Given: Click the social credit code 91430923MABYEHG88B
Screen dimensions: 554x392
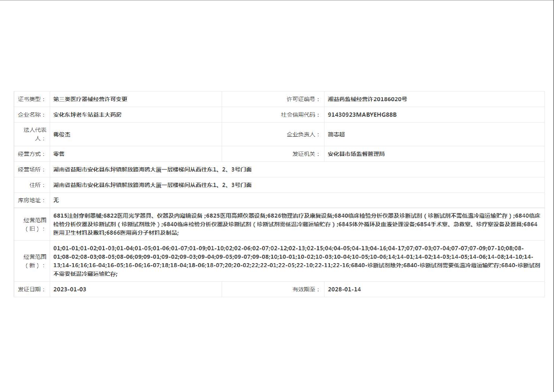Looking at the screenshot, I should [x=362, y=115].
